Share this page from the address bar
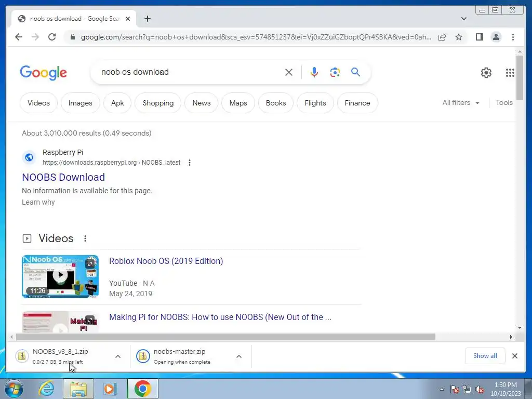This screenshot has width=532, height=399. (x=442, y=37)
